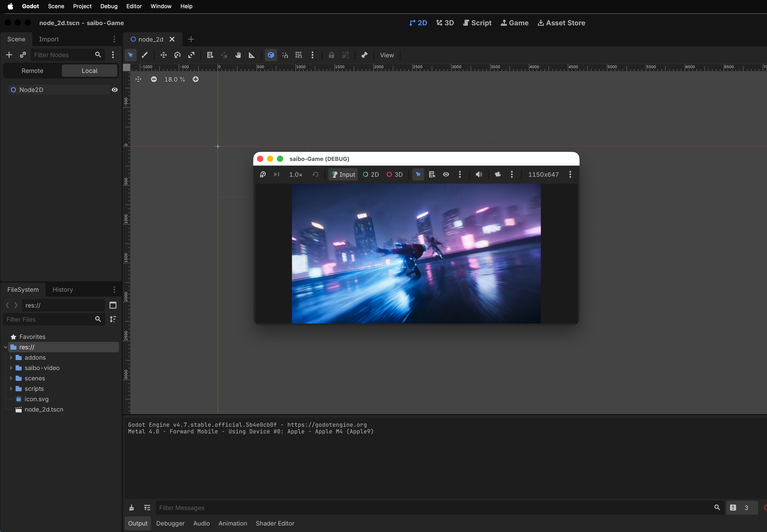767x532 pixels.
Task: Open the Project menu
Action: click(82, 6)
